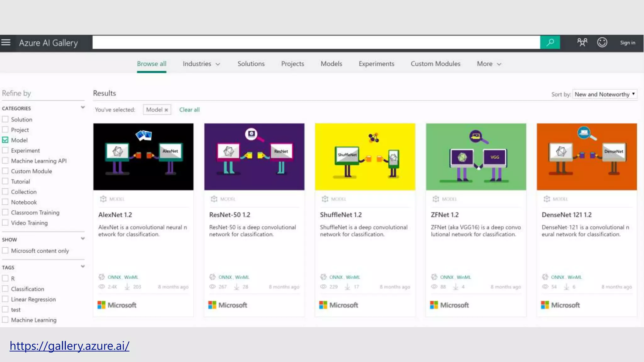Click the download icon on ResNet-50 card
This screenshot has width=644, height=362.
(237, 287)
